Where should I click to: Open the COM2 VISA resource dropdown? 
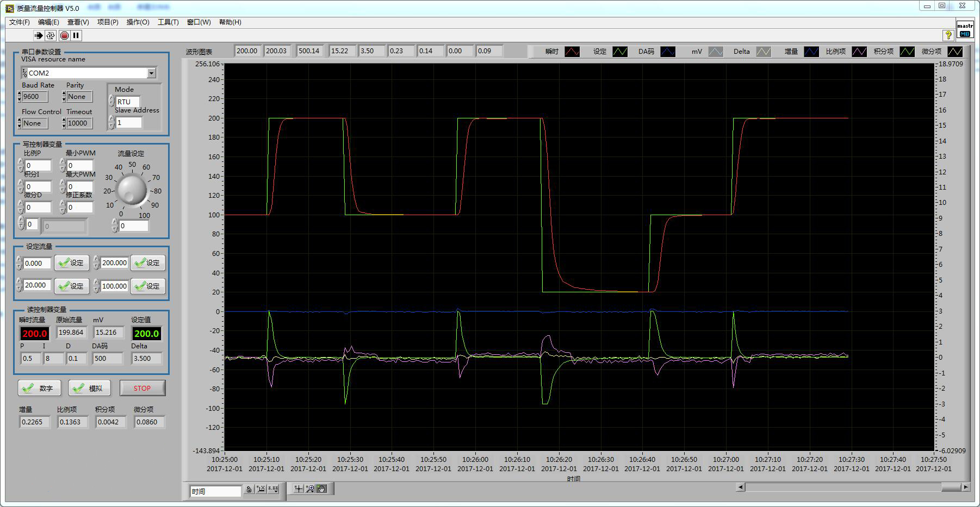click(x=152, y=73)
